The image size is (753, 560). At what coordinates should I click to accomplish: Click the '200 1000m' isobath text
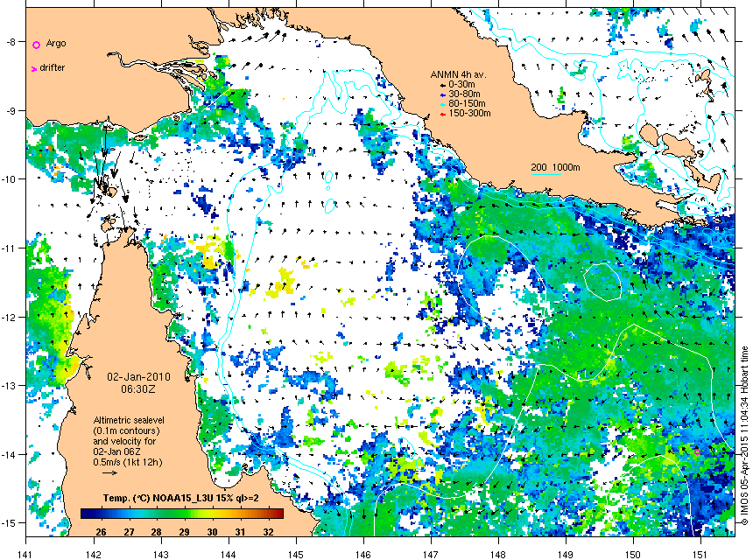555,167
